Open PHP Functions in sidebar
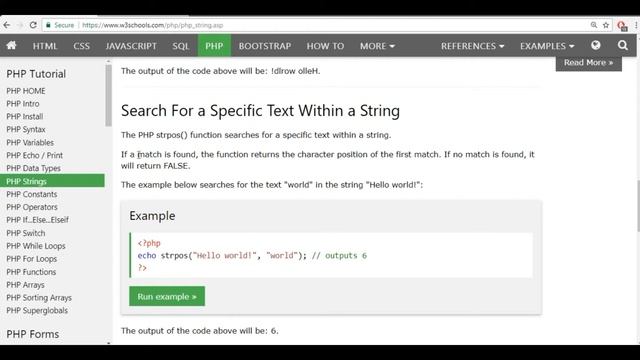 tap(31, 272)
